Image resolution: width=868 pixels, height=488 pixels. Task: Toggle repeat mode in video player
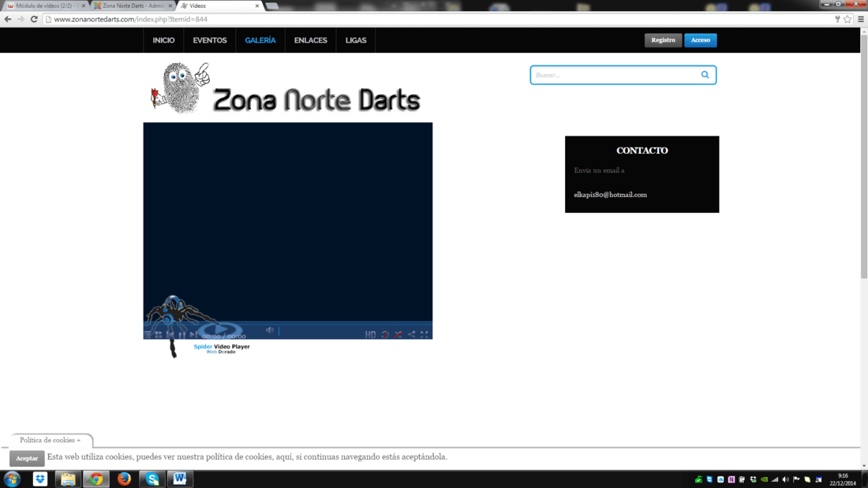click(385, 334)
